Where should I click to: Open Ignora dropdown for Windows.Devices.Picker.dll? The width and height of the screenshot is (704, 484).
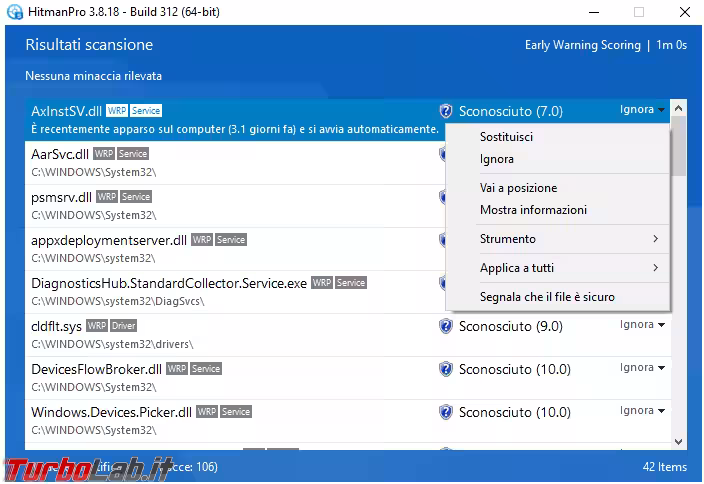(x=642, y=411)
